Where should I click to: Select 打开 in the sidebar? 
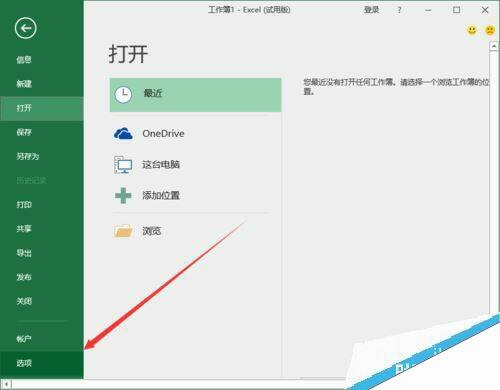(42, 108)
